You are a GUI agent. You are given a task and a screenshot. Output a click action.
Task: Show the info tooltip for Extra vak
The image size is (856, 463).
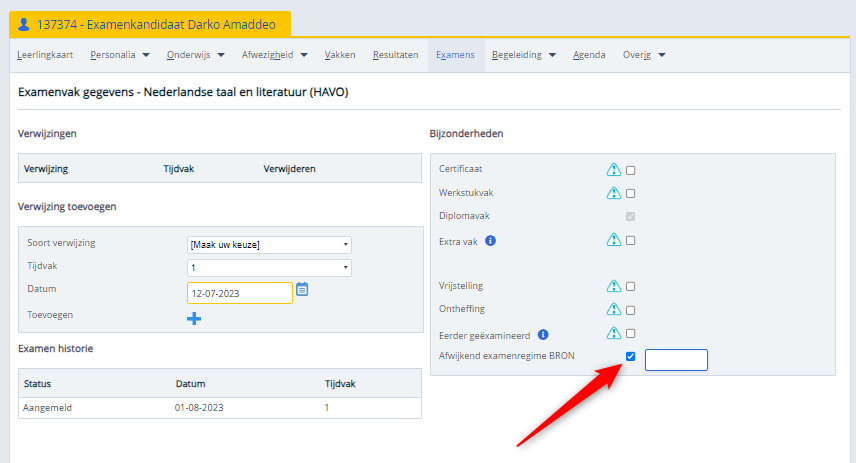coord(490,241)
